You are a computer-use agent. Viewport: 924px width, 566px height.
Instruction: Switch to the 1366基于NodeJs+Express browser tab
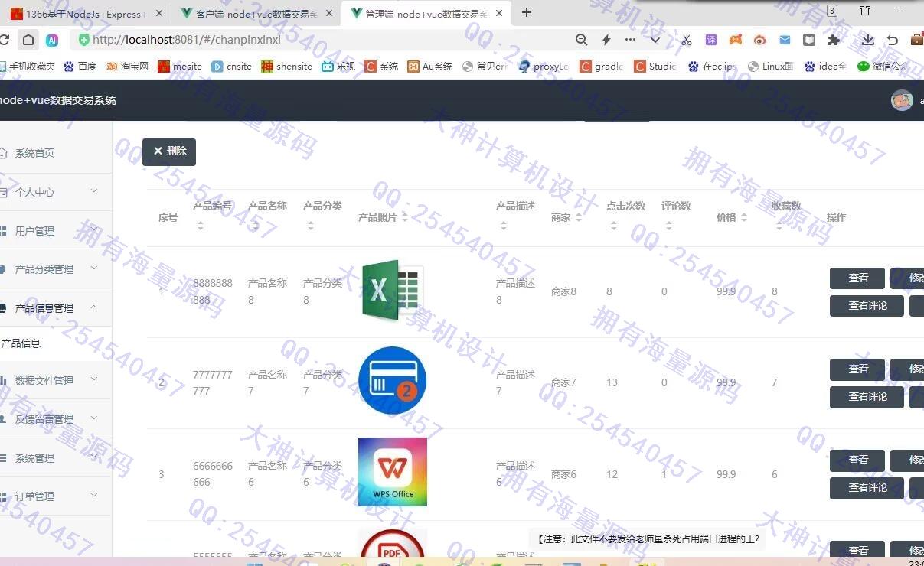(87, 14)
